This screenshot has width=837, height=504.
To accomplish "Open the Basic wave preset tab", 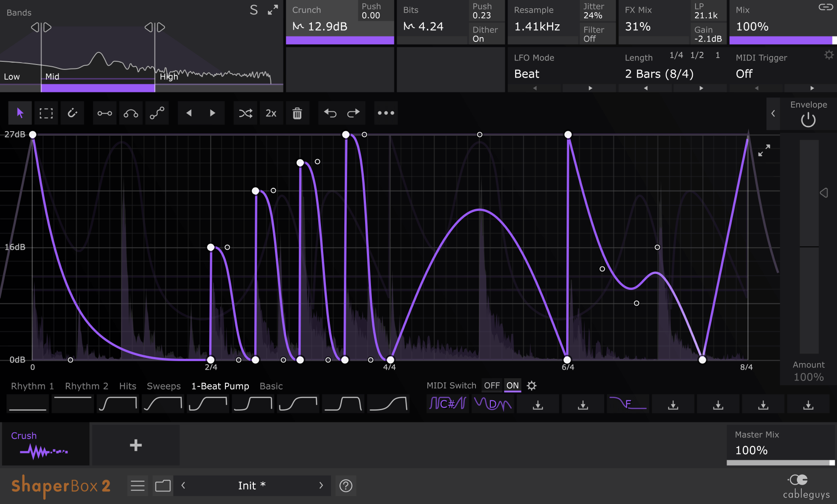I will (271, 386).
